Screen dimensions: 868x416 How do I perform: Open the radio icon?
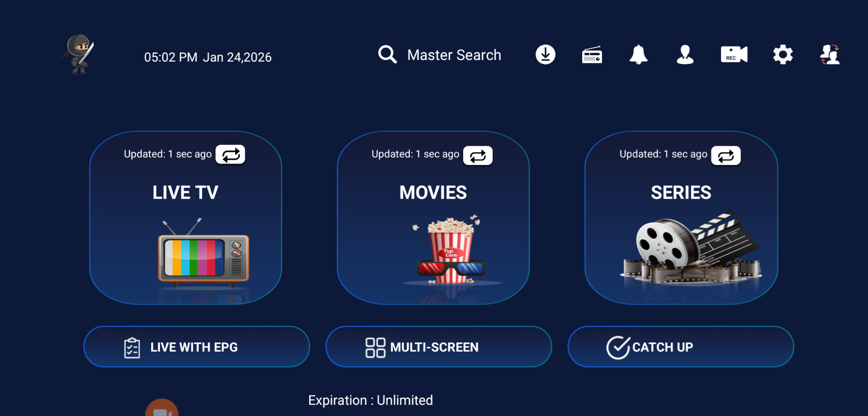[x=592, y=55]
